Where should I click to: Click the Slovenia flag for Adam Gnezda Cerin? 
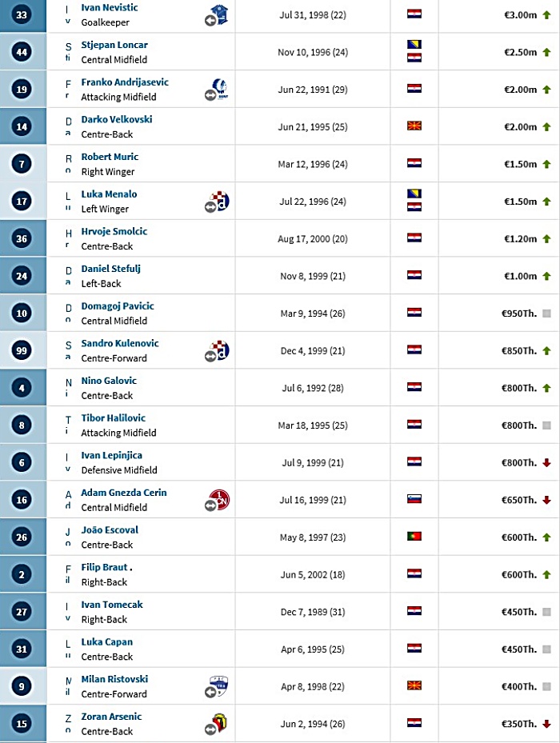(414, 499)
